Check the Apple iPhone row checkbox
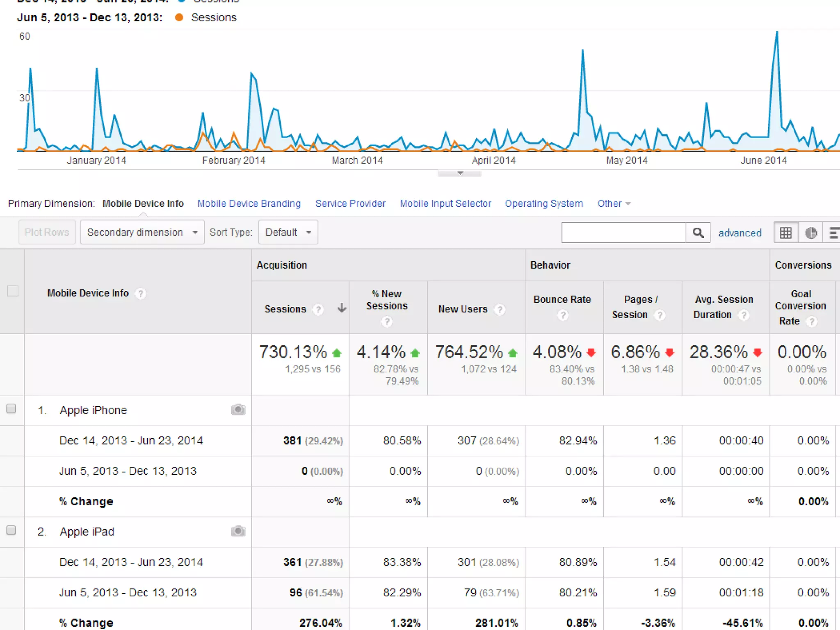This screenshot has width=840, height=630. pyautogui.click(x=11, y=409)
